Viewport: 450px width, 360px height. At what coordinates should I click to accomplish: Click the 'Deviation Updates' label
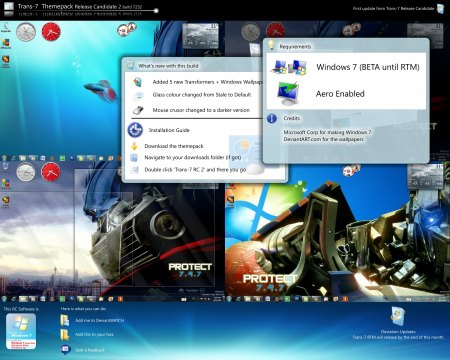click(x=398, y=332)
